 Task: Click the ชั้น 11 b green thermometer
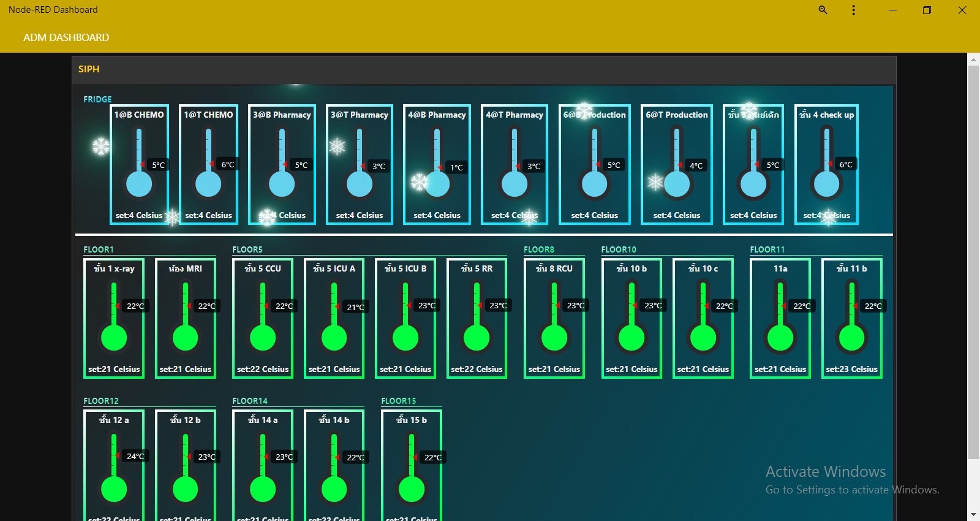(851, 317)
